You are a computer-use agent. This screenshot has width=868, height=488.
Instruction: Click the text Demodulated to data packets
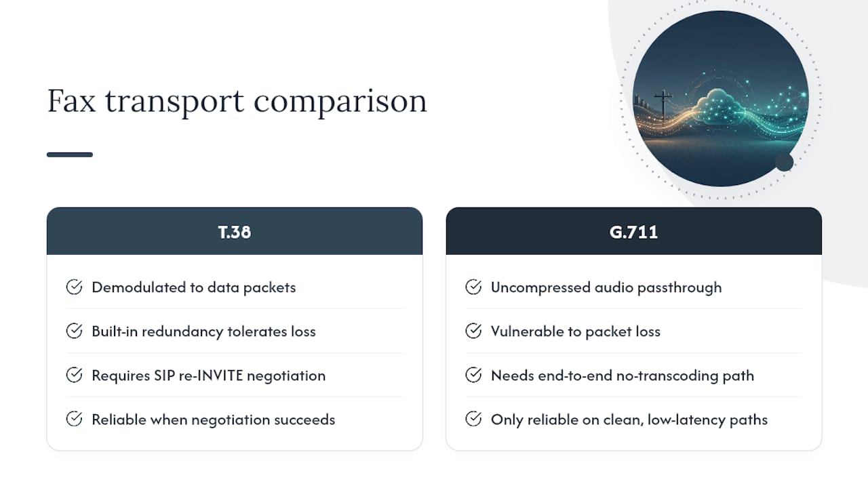click(x=194, y=287)
